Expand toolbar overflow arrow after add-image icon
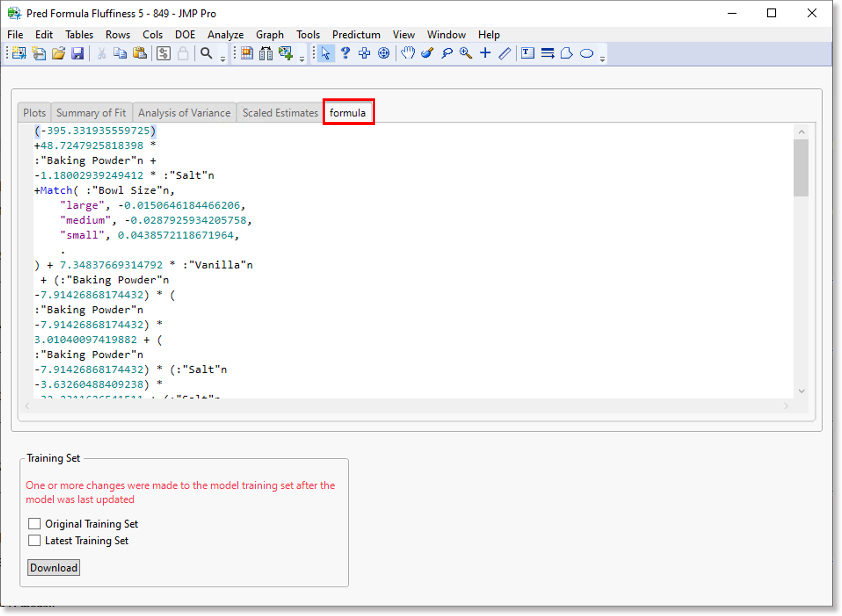Viewport: 842px width, 616px height. click(302, 59)
